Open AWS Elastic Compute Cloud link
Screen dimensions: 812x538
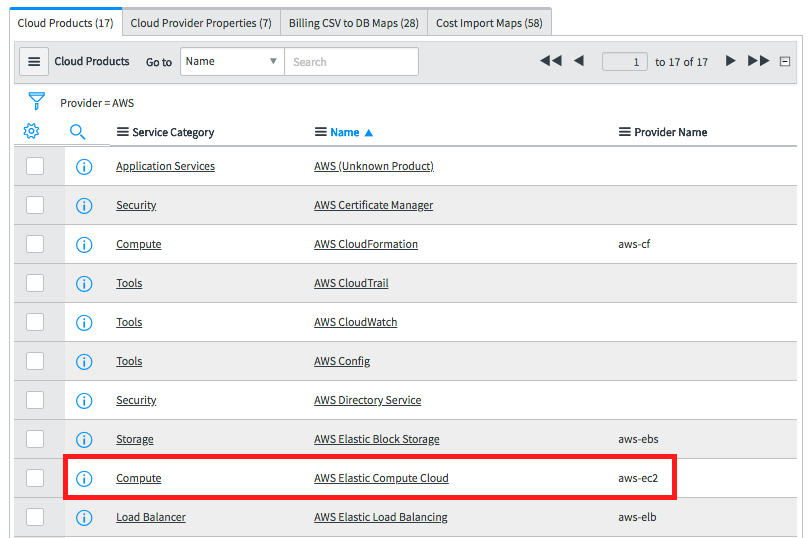[x=381, y=478]
